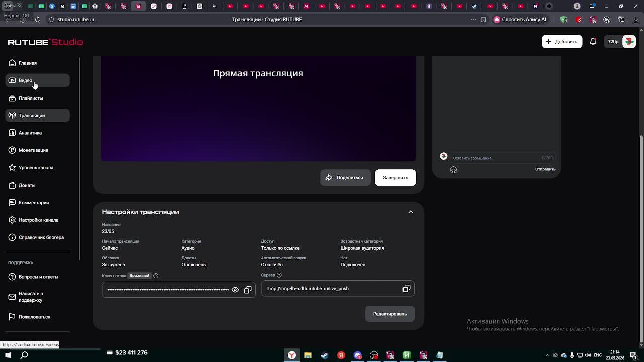Open Windows taskbar search

(x=24, y=355)
